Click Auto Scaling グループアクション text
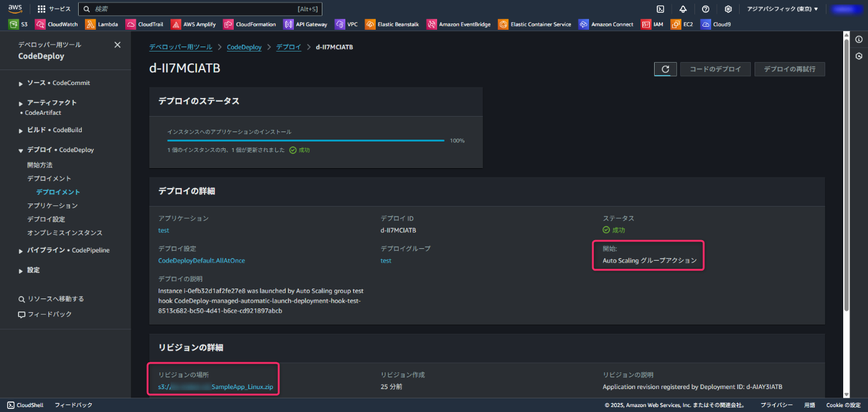This screenshot has width=868, height=412. click(650, 261)
